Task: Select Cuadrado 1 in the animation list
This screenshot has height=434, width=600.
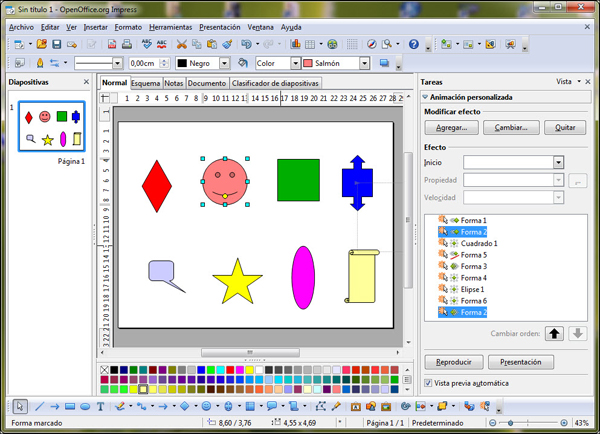Action: click(479, 243)
